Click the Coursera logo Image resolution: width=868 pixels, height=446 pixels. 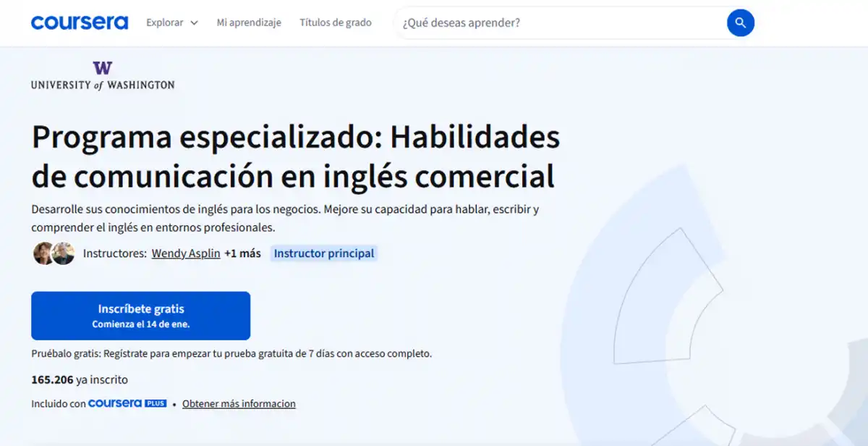(80, 22)
